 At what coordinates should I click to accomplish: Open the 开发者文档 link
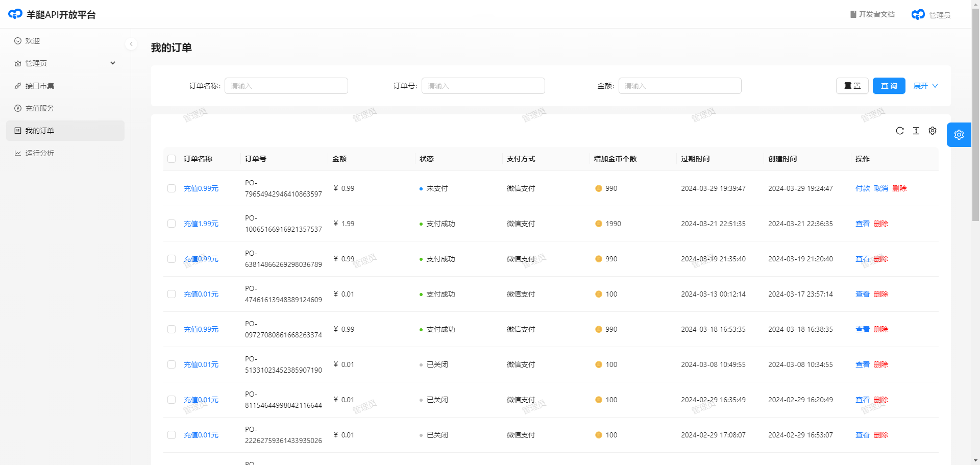pos(872,14)
